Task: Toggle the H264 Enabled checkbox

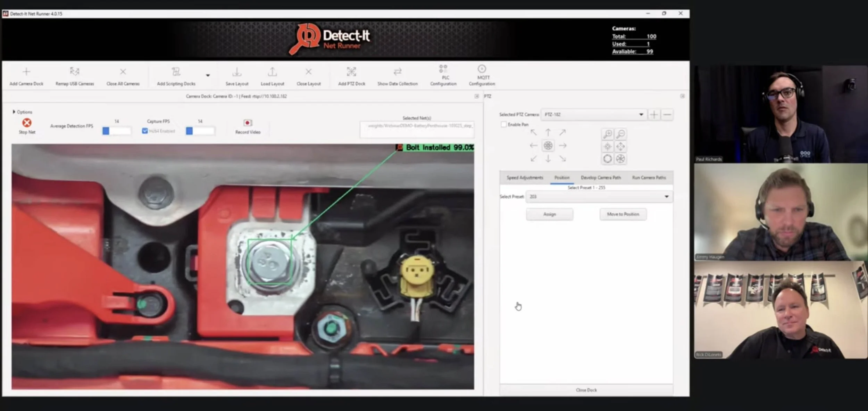Action: coord(145,131)
